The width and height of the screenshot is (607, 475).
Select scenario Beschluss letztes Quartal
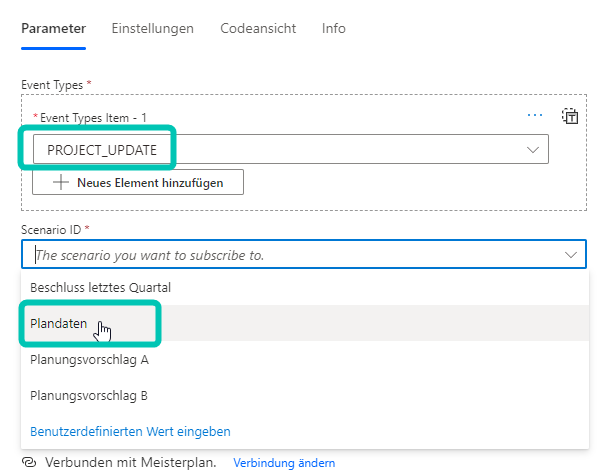pos(305,288)
